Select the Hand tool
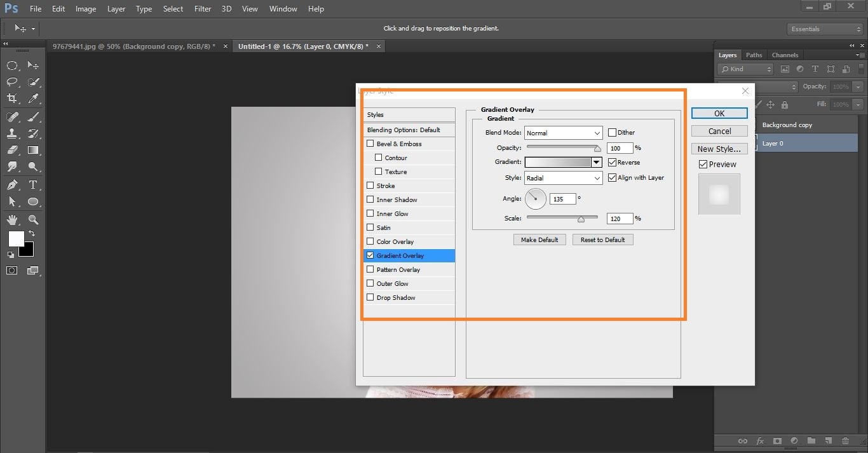Image resolution: width=868 pixels, height=453 pixels. click(x=13, y=220)
